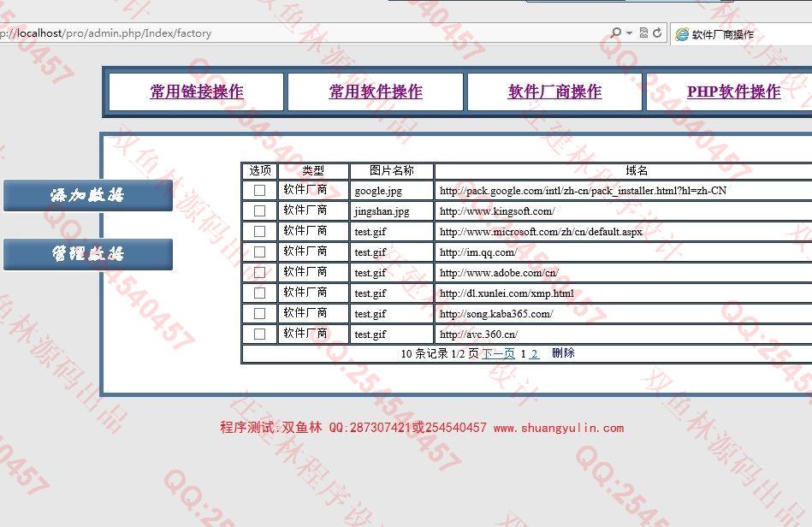Viewport: 812px width, 527px height.
Task: Click the microsoft.com default.aspx URL cell
Action: click(x=624, y=231)
